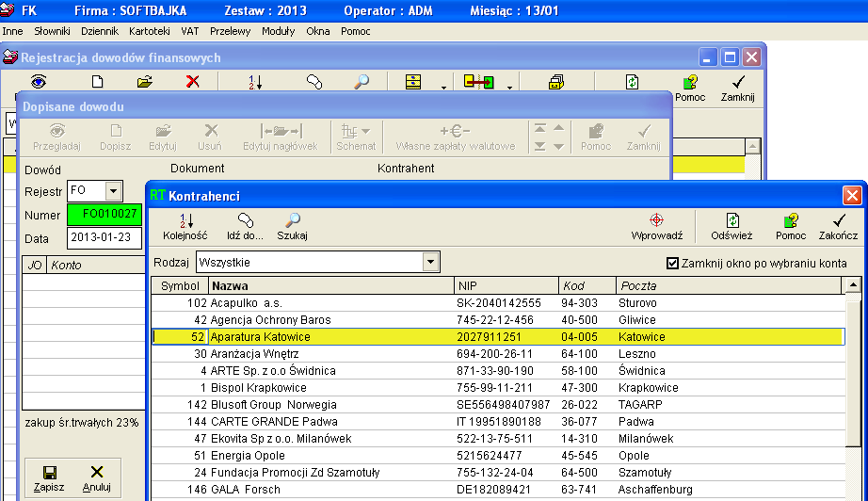Click the eye preview icon in Rejestracja toolbar
Image resolution: width=868 pixels, height=501 pixels.
39,82
